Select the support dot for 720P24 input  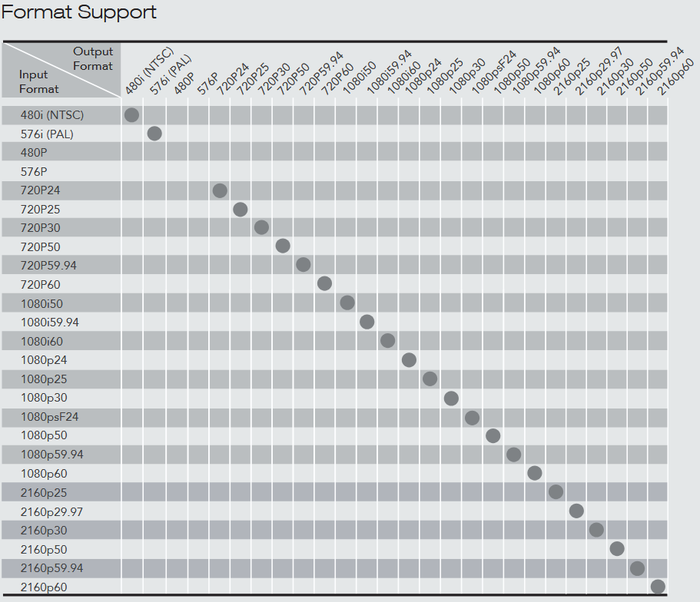220,190
